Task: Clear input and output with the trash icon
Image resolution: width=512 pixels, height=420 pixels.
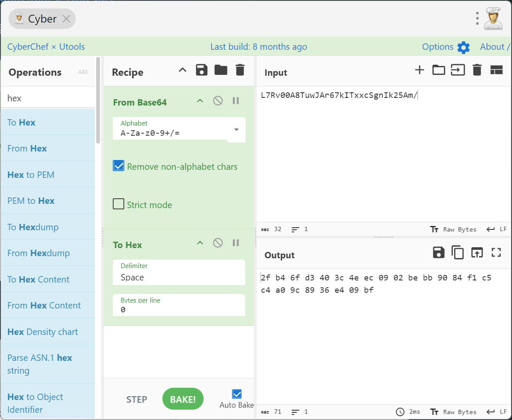Action: 477,70
